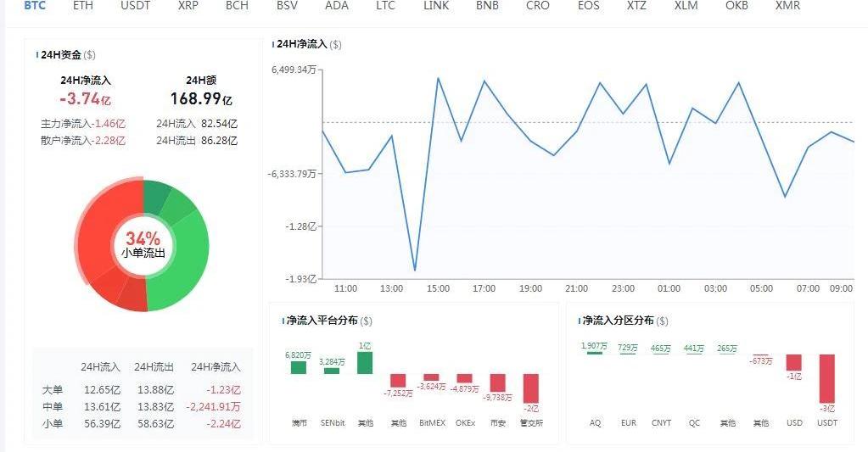Switch to the ETH tab
Screen dimensions: 868x452
coord(83,5)
